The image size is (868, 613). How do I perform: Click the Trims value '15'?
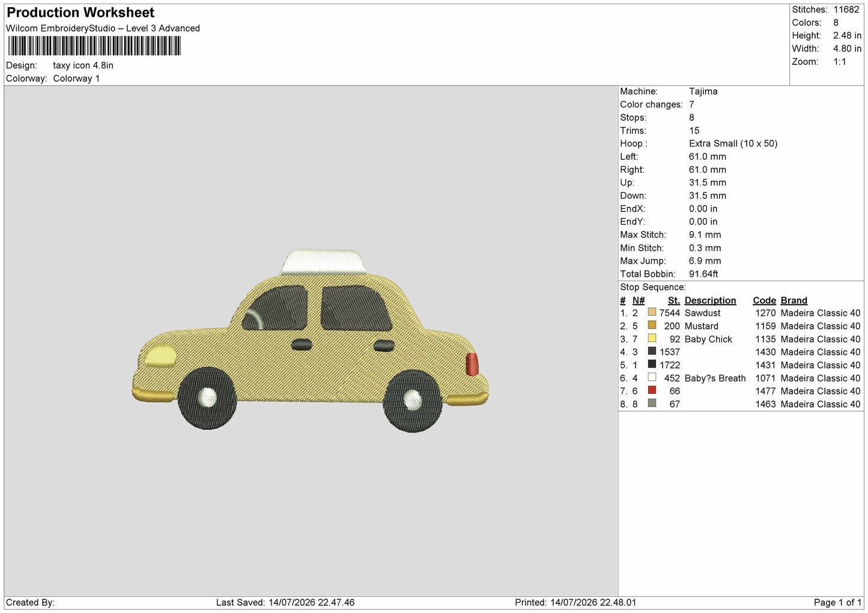694,130
